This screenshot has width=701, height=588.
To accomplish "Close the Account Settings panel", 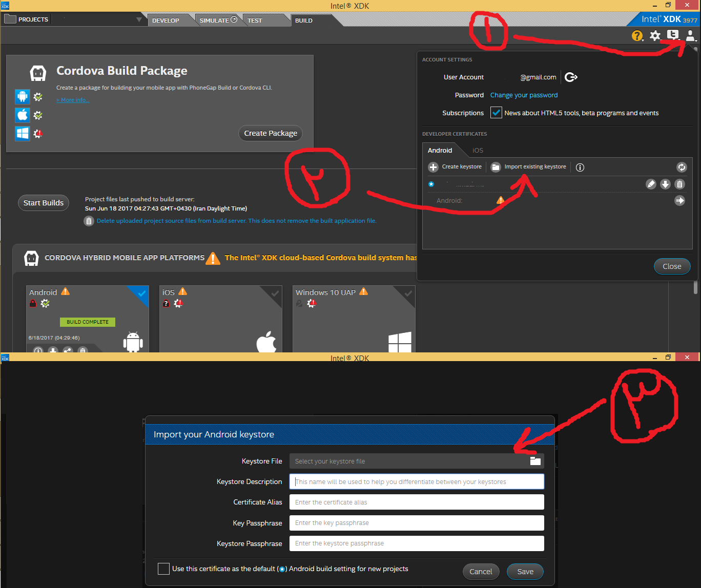I will pos(672,266).
